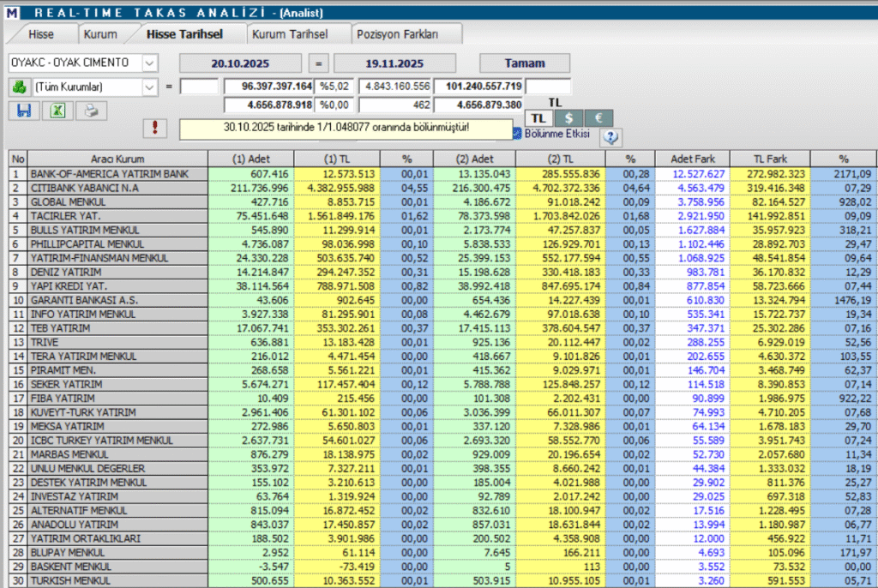Toggle the Bölünme Etkisi checkbox

tap(516, 133)
